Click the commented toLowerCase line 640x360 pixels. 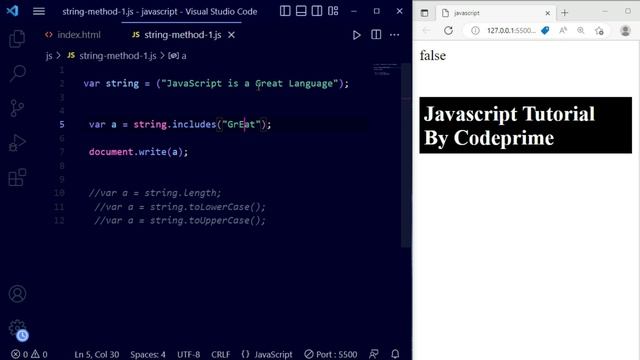[180, 207]
